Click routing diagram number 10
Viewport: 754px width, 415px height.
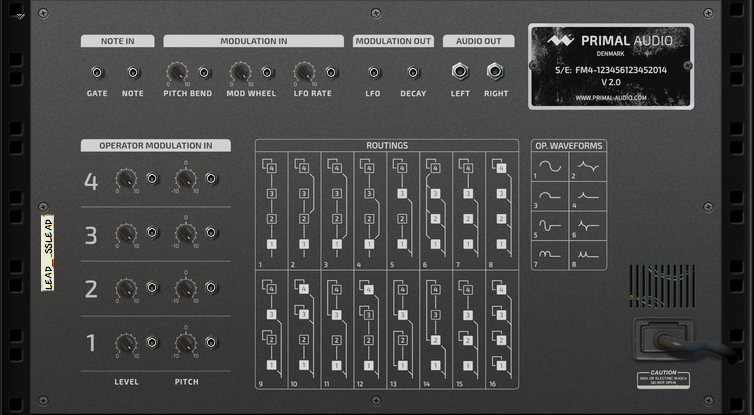click(304, 329)
